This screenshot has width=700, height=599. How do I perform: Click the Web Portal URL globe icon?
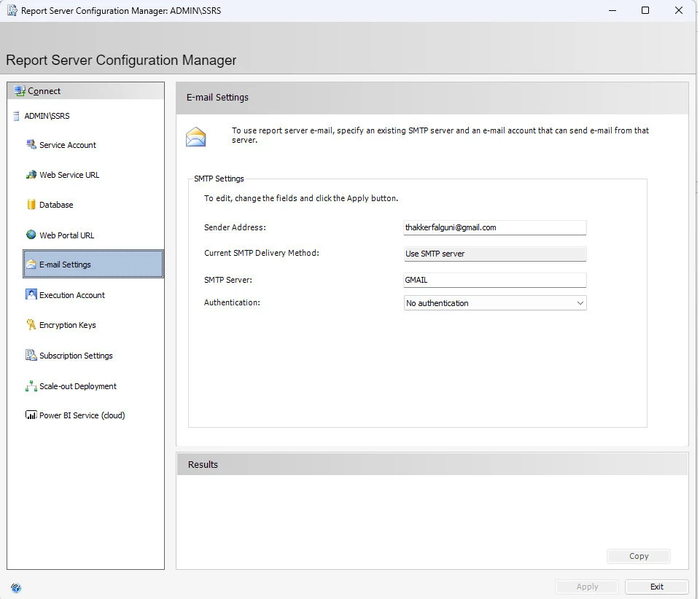pos(31,235)
